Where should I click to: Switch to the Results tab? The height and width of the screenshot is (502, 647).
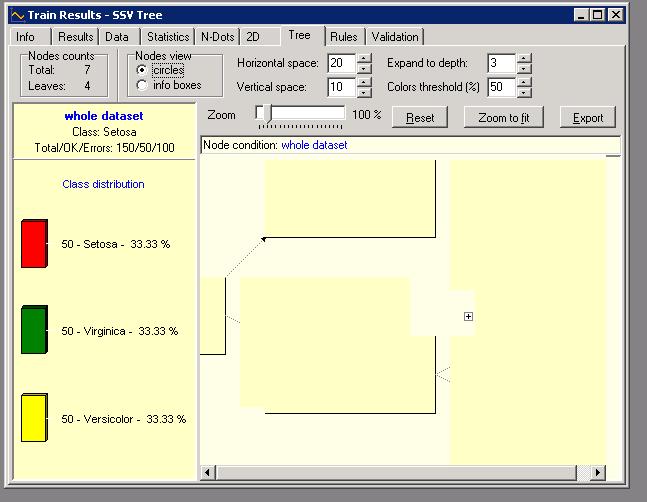[x=75, y=37]
